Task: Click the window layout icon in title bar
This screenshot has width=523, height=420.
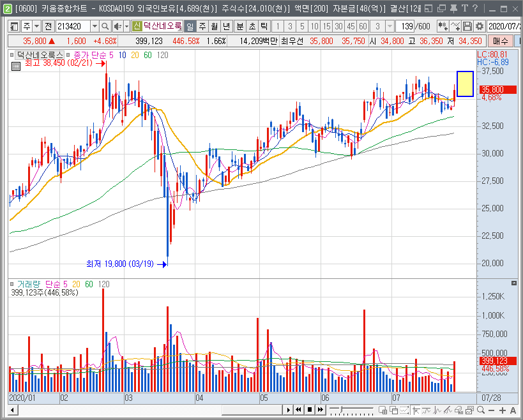Action: pos(429,9)
